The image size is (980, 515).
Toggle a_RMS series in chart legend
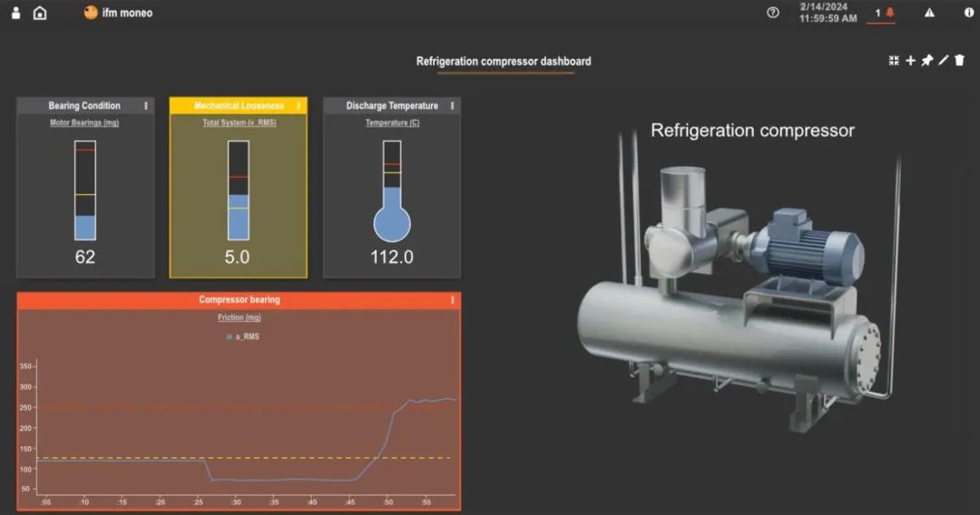[239, 336]
